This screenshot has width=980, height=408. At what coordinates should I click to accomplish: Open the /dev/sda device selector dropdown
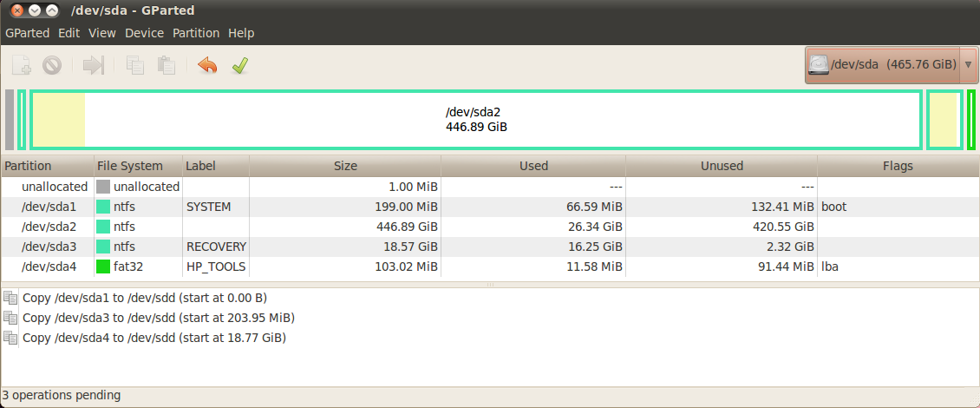(x=891, y=65)
